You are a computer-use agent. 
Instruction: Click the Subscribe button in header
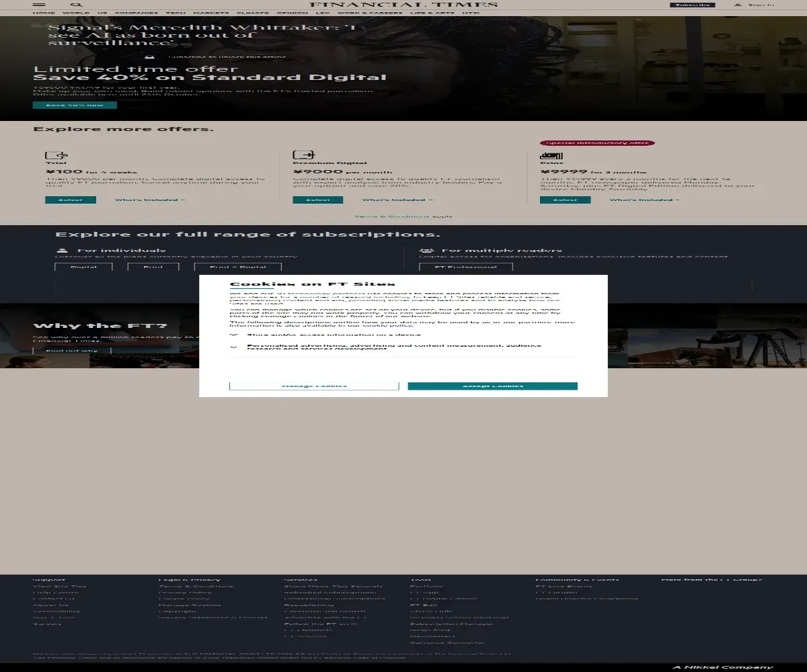[x=692, y=5]
